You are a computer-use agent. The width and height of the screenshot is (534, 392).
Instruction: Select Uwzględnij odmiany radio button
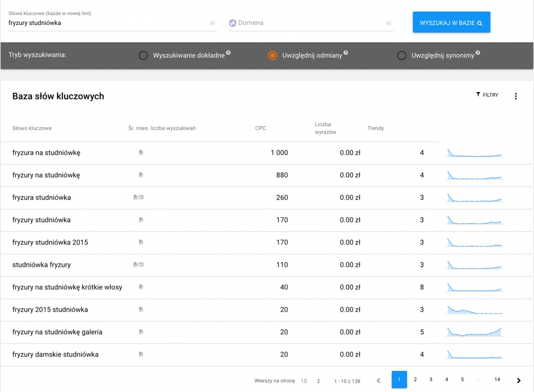[272, 55]
